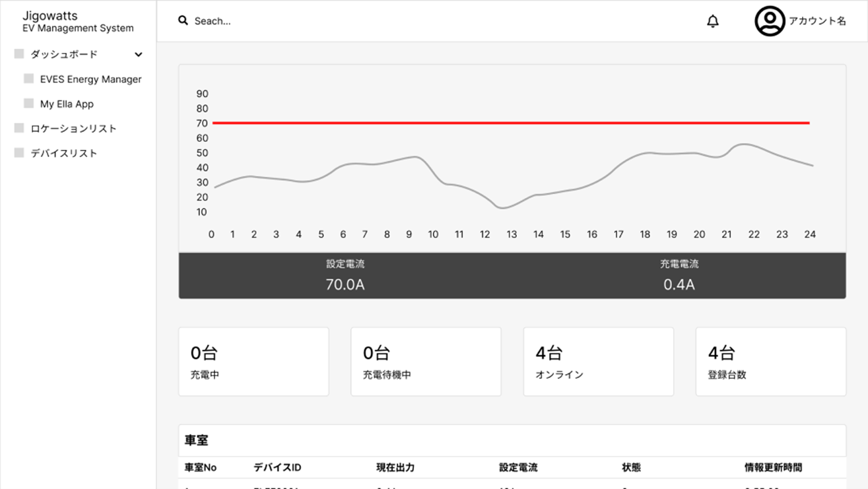Open the 充電待機中 0台 status card
The image size is (868, 489).
pyautogui.click(x=426, y=362)
